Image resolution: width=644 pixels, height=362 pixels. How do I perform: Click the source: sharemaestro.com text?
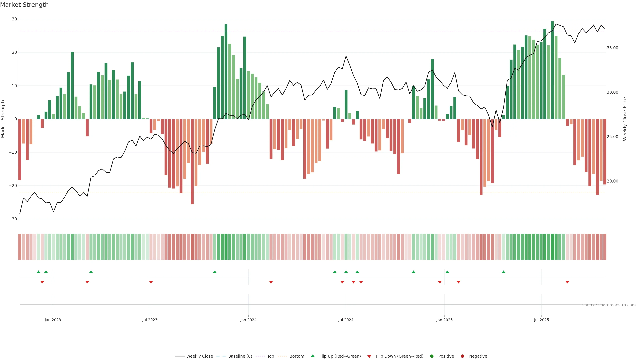[x=609, y=305]
